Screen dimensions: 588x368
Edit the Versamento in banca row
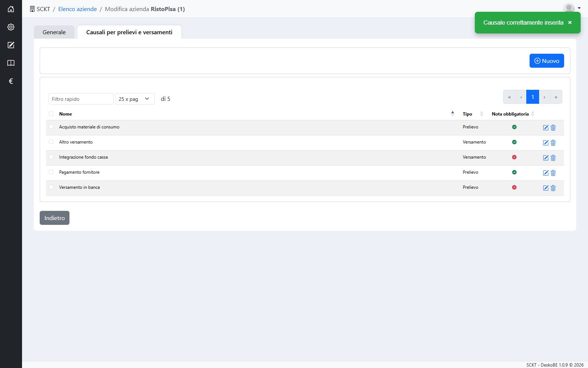point(546,188)
